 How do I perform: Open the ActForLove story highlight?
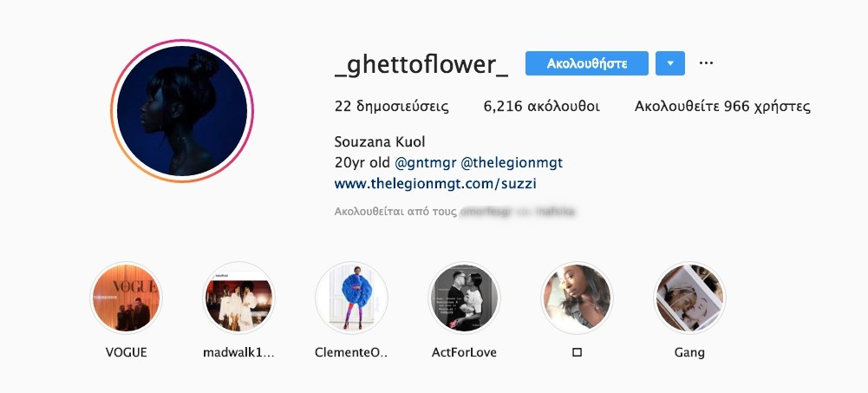click(464, 298)
